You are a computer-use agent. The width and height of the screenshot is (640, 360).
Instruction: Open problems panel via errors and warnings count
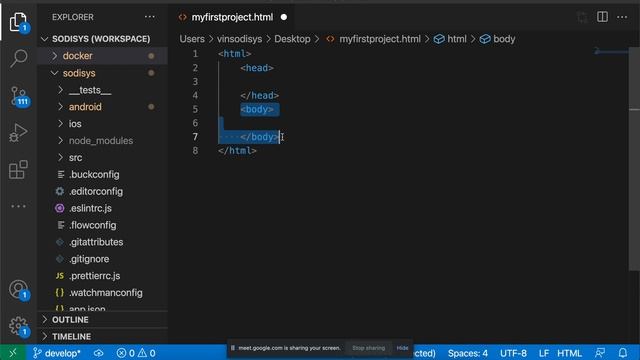tap(136, 353)
